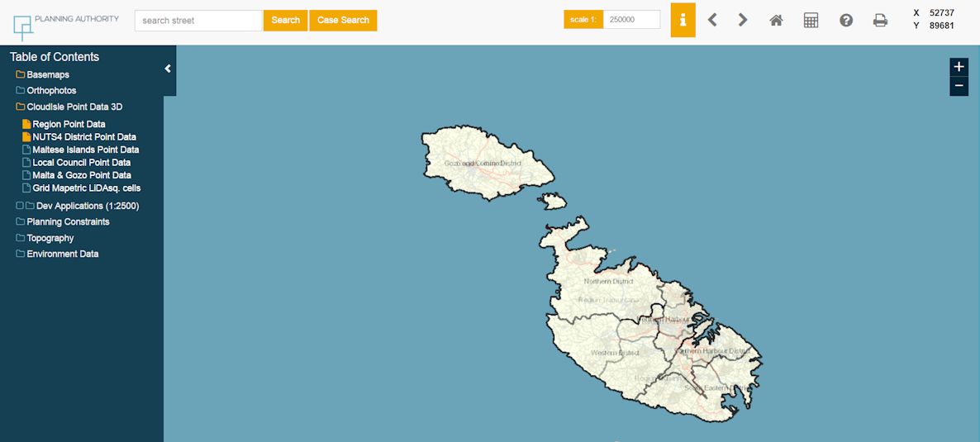Viewport: 980px width, 442px height.
Task: Zoom out with the minus button
Action: [959, 86]
